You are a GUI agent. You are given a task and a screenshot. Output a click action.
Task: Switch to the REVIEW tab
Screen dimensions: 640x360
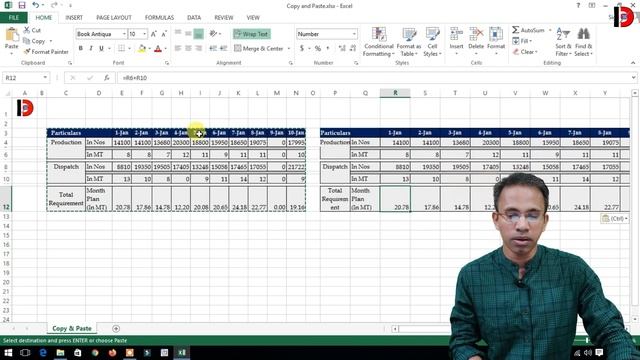point(224,18)
